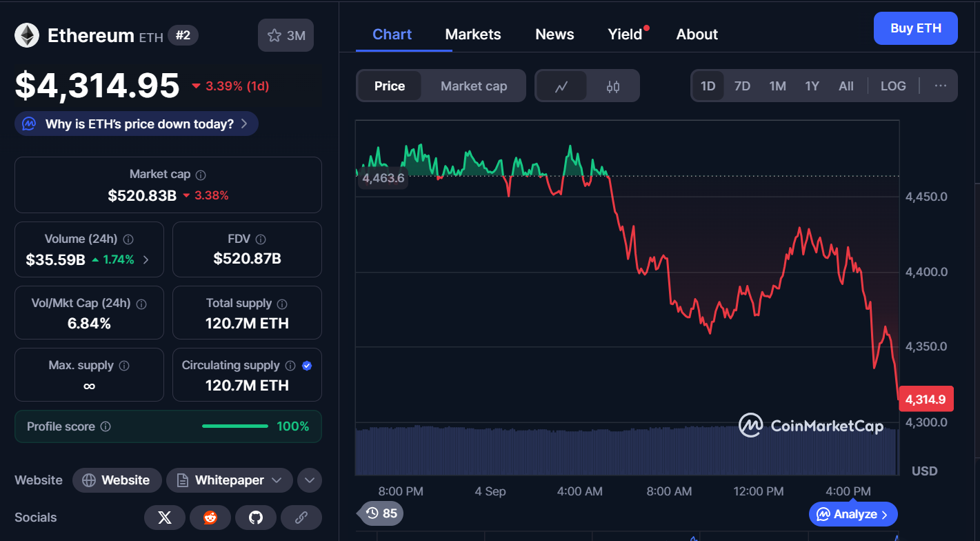This screenshot has height=541, width=980.
Task: Select the 1Y time range
Action: (812, 86)
